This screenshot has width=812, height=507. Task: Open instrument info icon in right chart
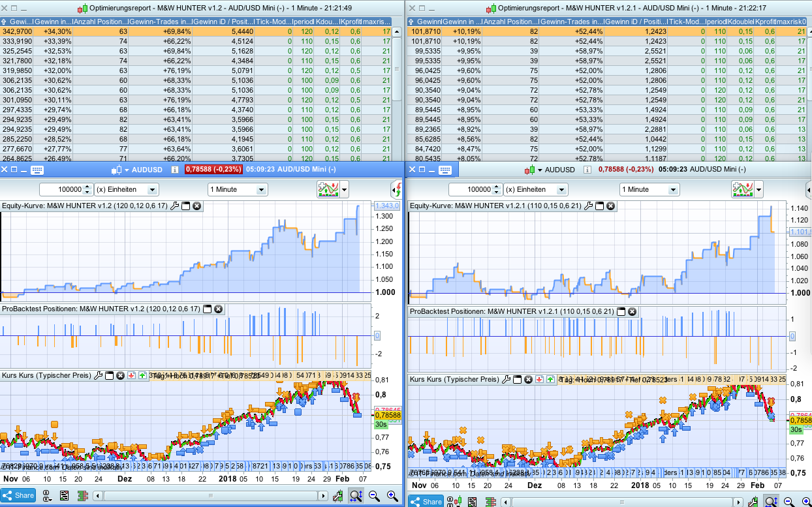(587, 170)
